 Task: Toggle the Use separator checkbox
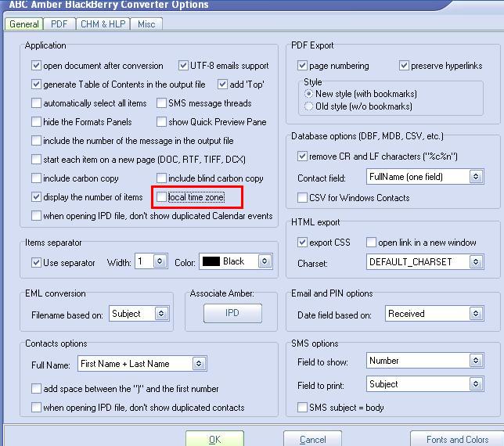pos(36,263)
